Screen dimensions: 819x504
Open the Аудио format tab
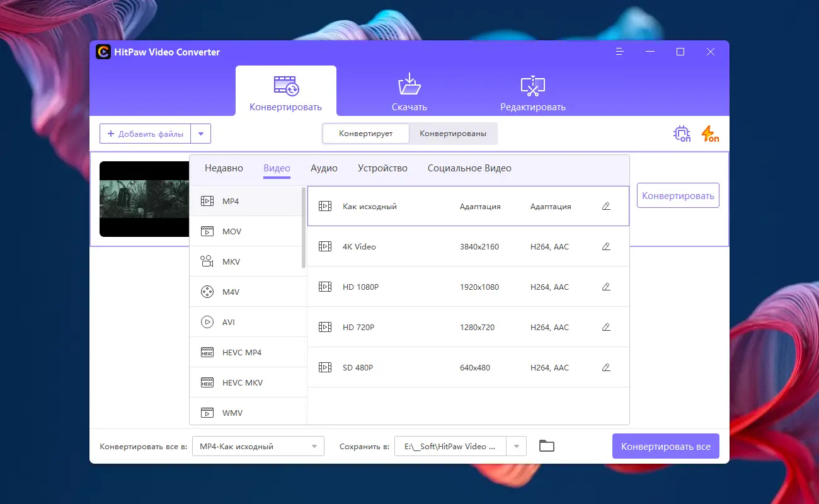pyautogui.click(x=324, y=168)
